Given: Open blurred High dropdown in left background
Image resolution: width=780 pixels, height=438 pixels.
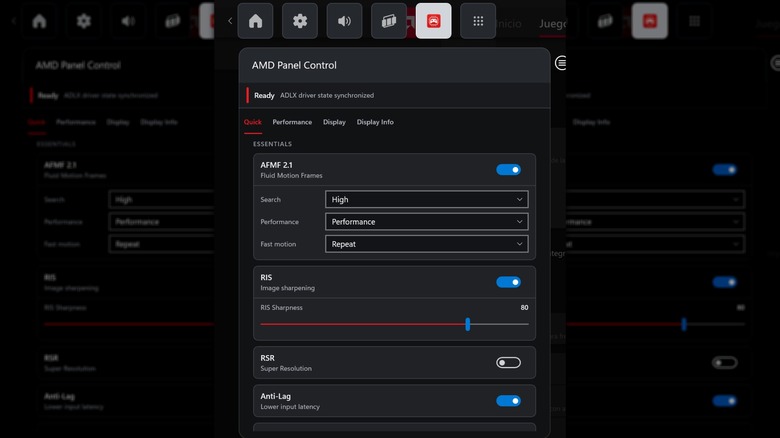Looking at the screenshot, I should [x=162, y=200].
